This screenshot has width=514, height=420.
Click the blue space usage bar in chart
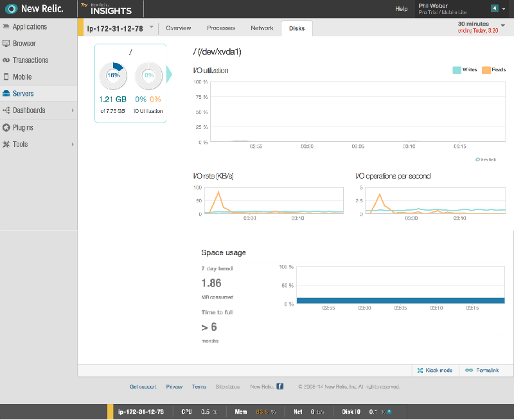click(x=400, y=301)
